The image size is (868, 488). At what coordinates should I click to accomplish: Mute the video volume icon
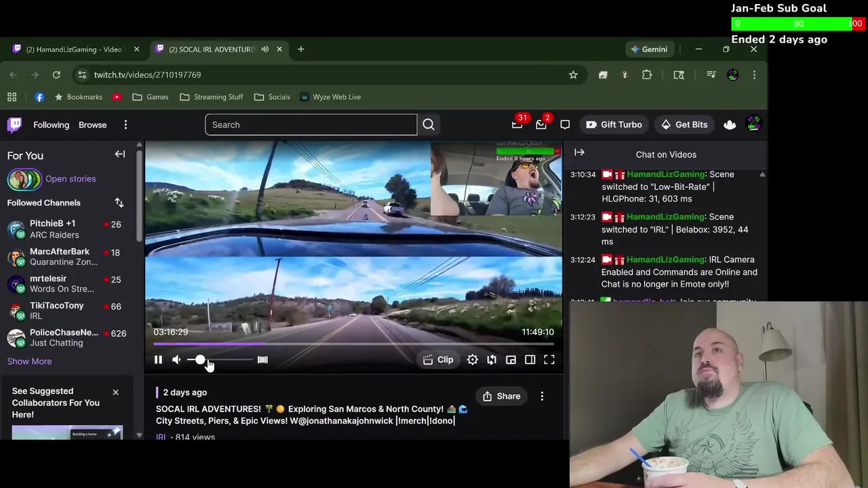click(x=176, y=360)
